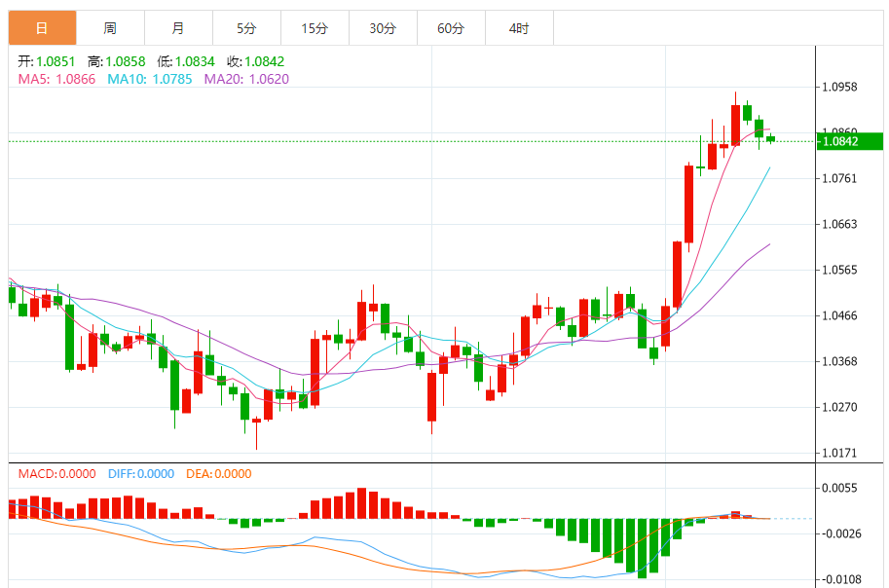Click the MA10: 1.0785 indicator label
Screen dimensions: 889x588
[150, 79]
